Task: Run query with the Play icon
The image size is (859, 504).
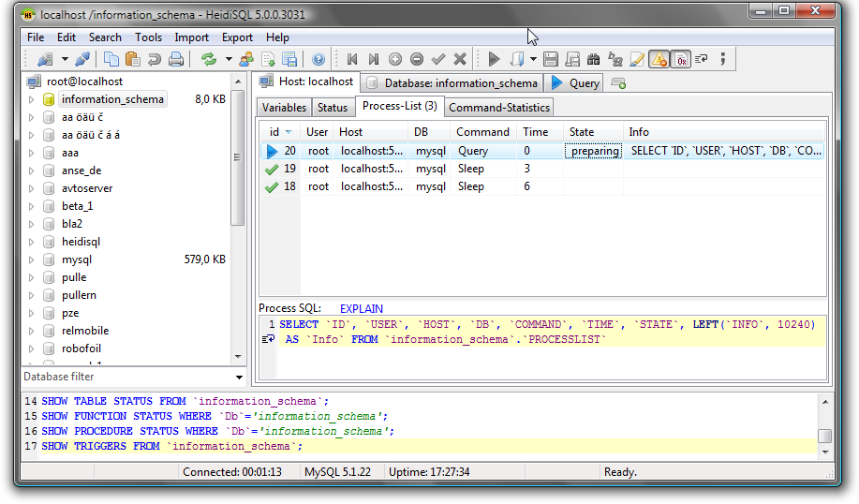Action: [494, 59]
